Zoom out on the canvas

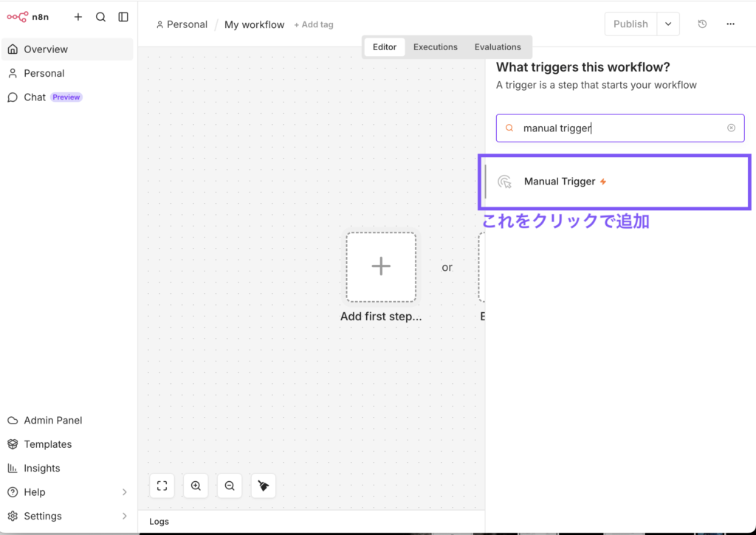[230, 486]
